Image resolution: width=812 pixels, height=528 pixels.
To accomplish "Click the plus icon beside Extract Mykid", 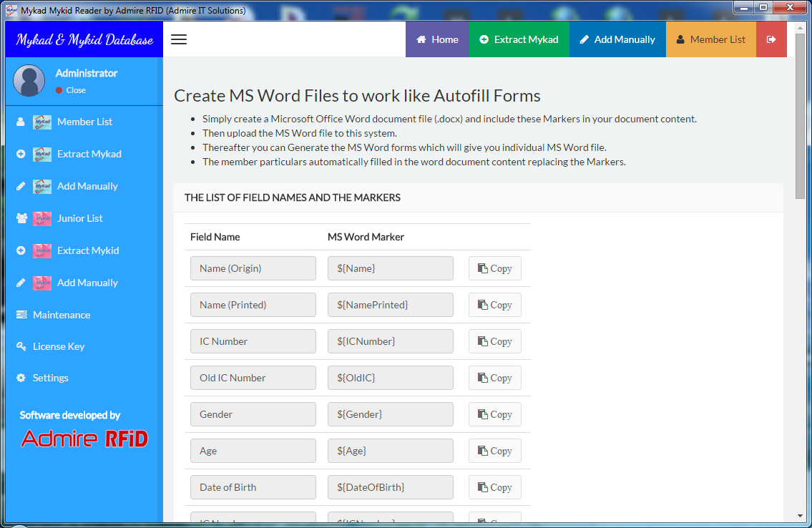I will 21,250.
